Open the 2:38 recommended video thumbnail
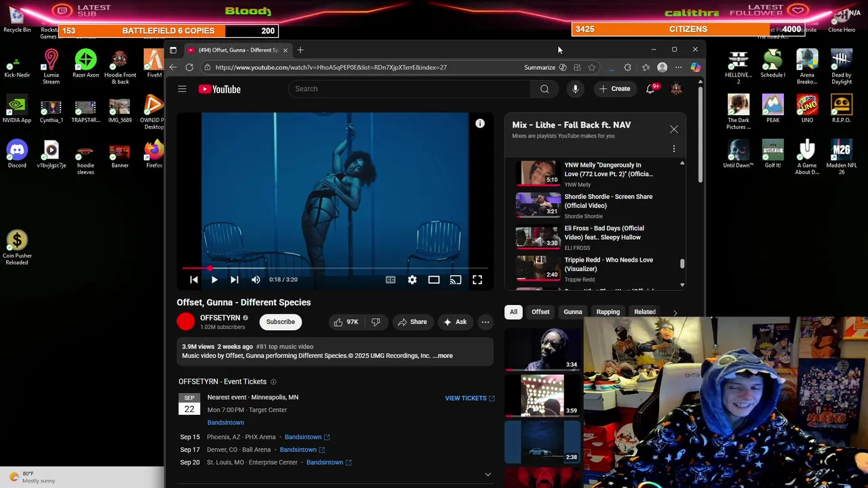 (542, 442)
